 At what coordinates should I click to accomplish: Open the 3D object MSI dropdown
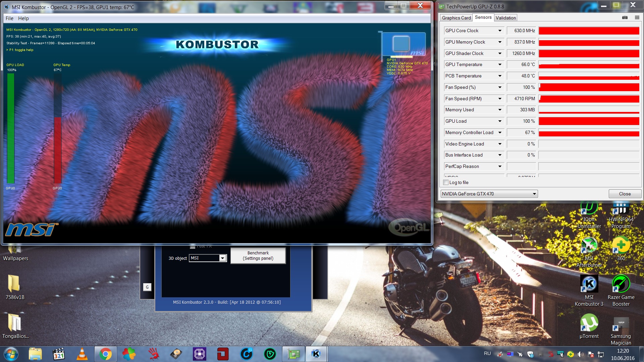pos(222,258)
